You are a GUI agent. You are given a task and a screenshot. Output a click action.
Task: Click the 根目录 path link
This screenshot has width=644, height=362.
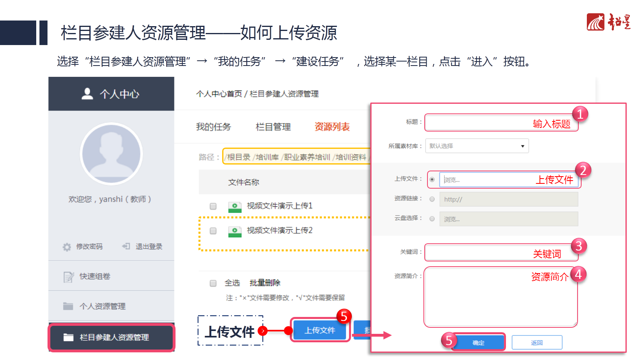click(x=238, y=157)
